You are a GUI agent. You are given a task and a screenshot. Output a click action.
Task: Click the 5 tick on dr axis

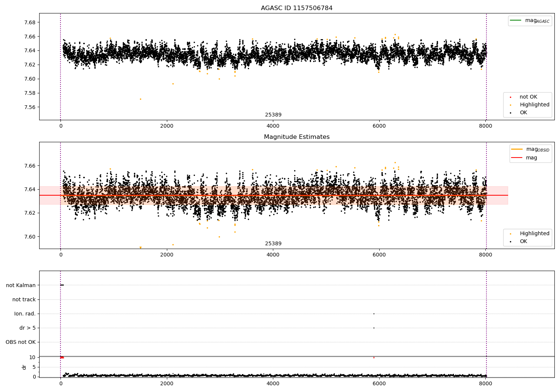click(34, 367)
